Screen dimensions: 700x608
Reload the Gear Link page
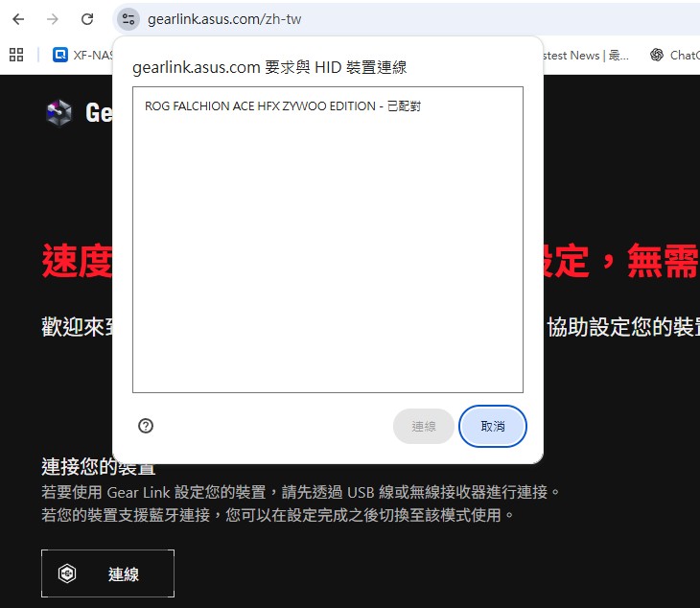pos(87,19)
